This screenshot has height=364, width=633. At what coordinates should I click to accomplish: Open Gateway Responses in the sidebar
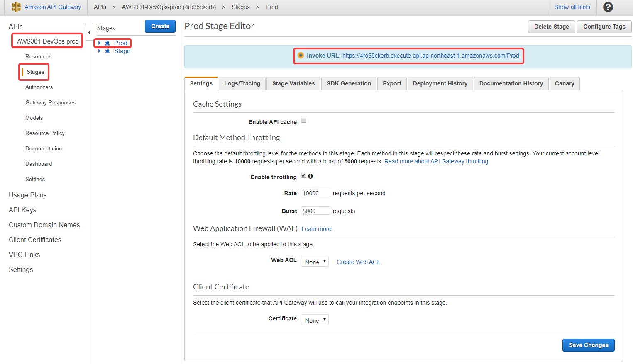50,102
